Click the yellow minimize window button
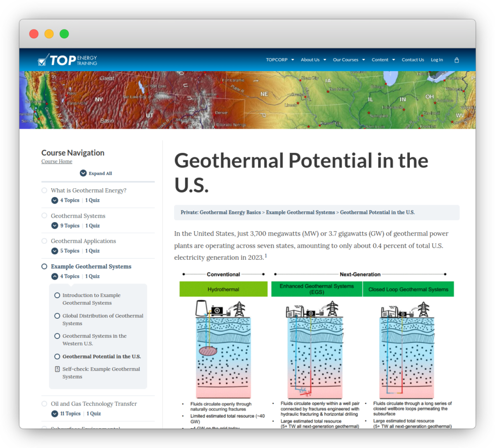The width and height of the screenshot is (495, 448). (x=49, y=34)
